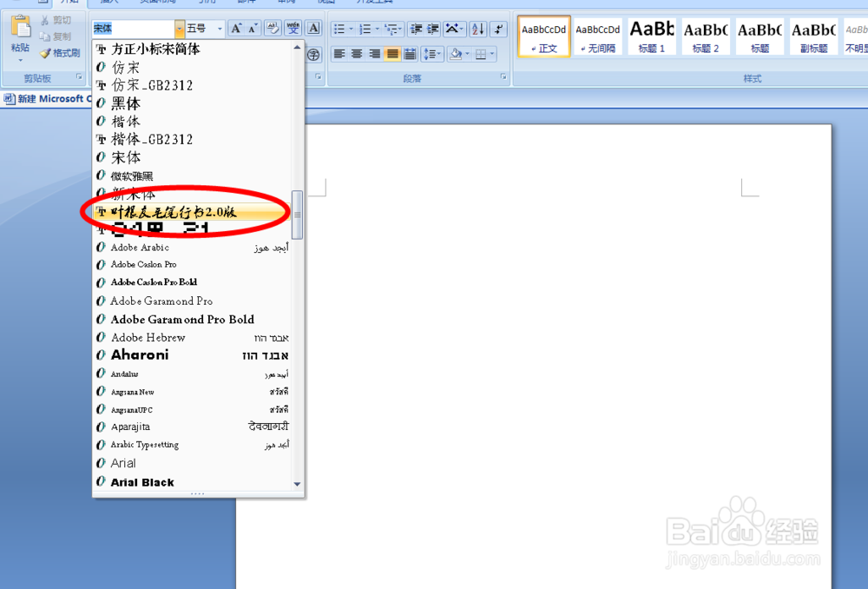Show or hide paragraph marks
This screenshot has width=868, height=589.
coord(499,29)
